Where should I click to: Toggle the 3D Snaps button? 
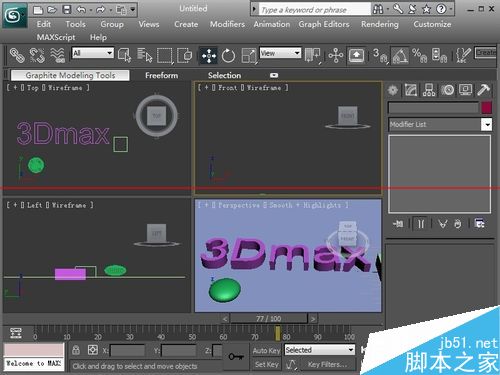click(x=380, y=55)
